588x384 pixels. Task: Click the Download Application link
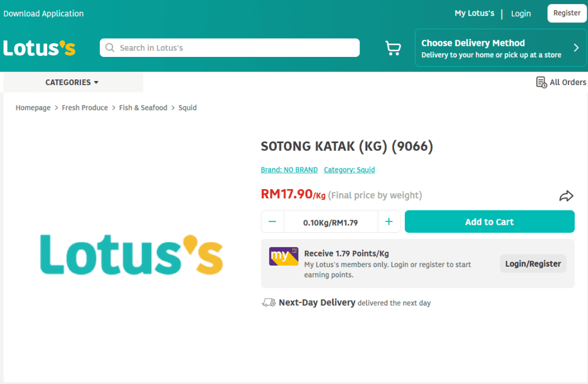(x=44, y=14)
